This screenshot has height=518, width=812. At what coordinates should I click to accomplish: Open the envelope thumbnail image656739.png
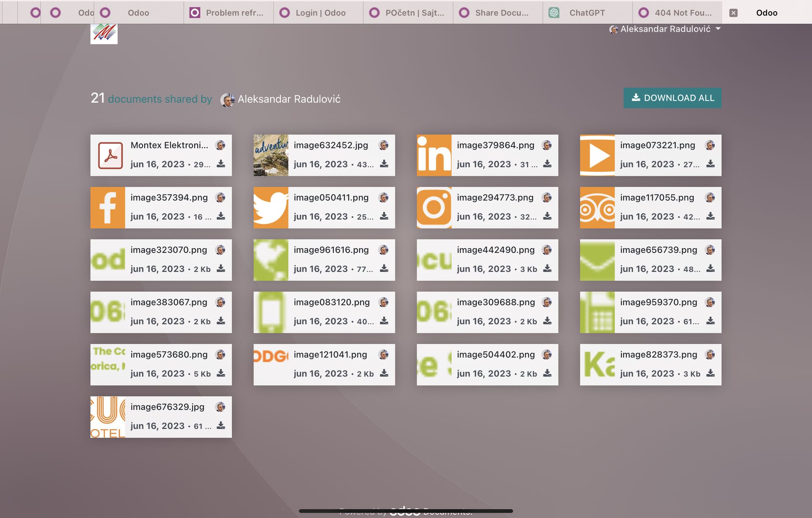pyautogui.click(x=597, y=260)
